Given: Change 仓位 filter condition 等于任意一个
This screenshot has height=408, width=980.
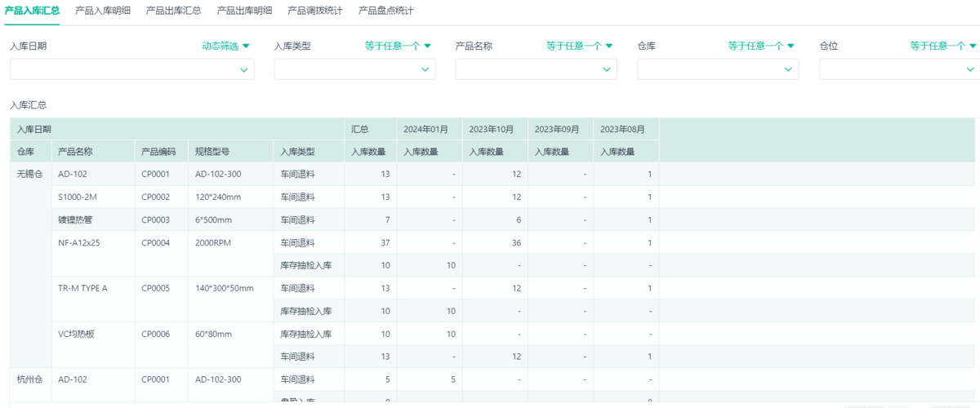Looking at the screenshot, I should tap(943, 47).
